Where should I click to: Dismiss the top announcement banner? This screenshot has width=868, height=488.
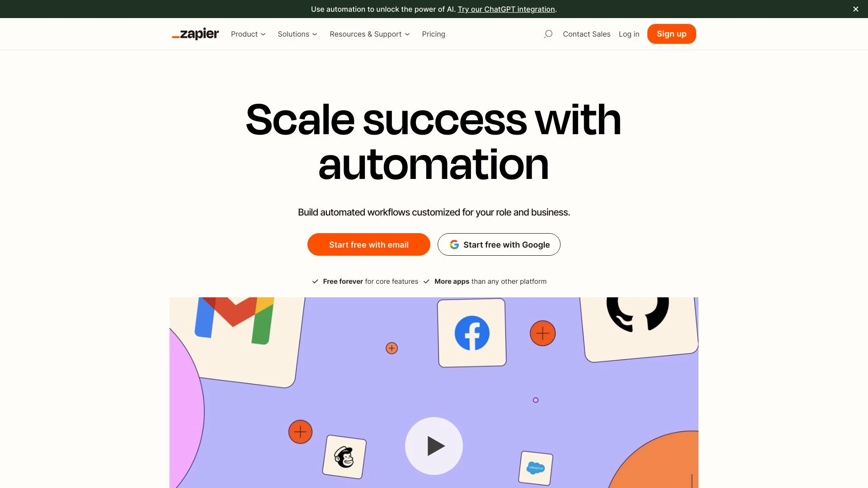tap(855, 9)
